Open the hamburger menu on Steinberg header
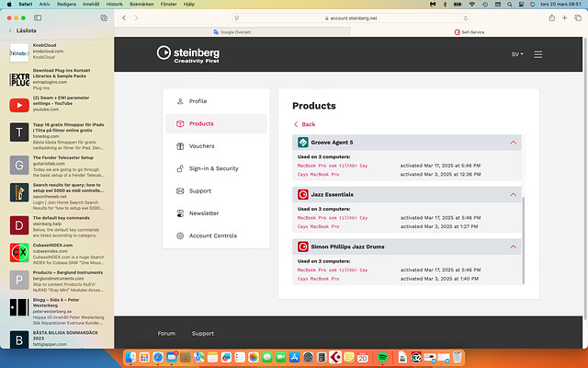This screenshot has height=368, width=588. (x=537, y=54)
